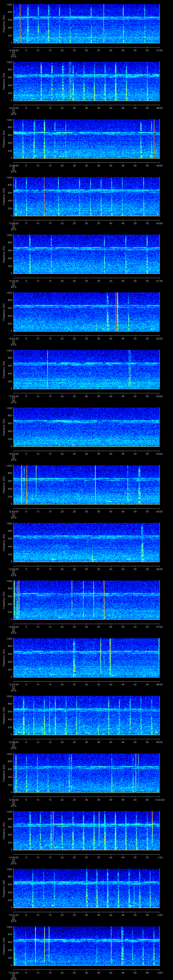The image size is (173, 980).
Task: Click the red vertical line in the 12:49:00 spectrogram
Action: [44, 197]
